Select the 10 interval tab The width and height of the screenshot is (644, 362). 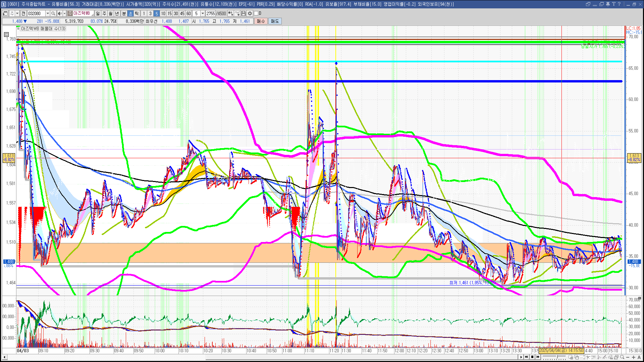pyautogui.click(x=163, y=13)
